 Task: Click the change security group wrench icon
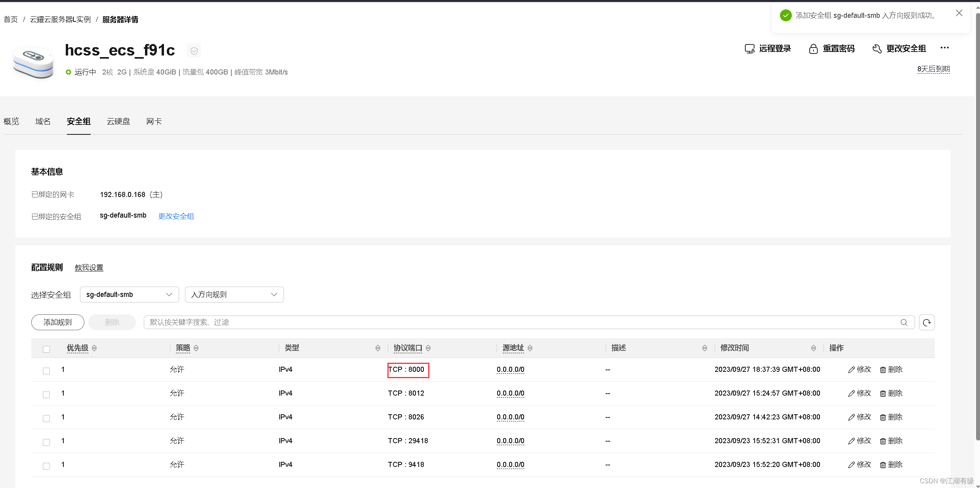tap(877, 49)
